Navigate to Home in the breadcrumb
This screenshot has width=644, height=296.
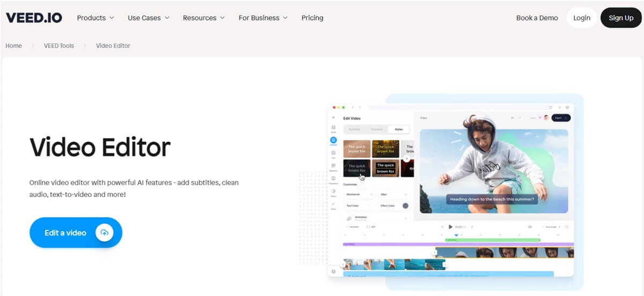click(x=14, y=46)
